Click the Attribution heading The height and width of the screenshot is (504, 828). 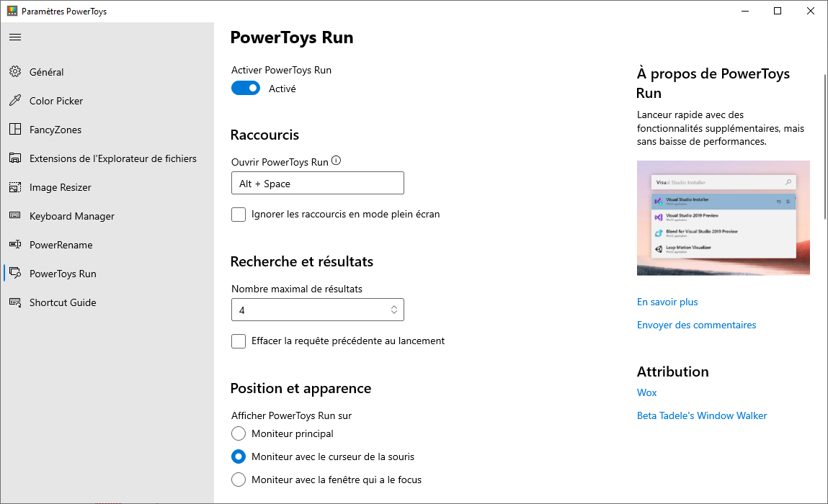point(673,372)
